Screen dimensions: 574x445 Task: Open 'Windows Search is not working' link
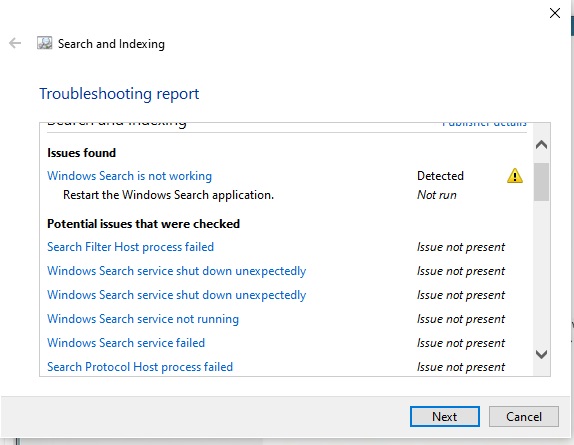click(130, 176)
